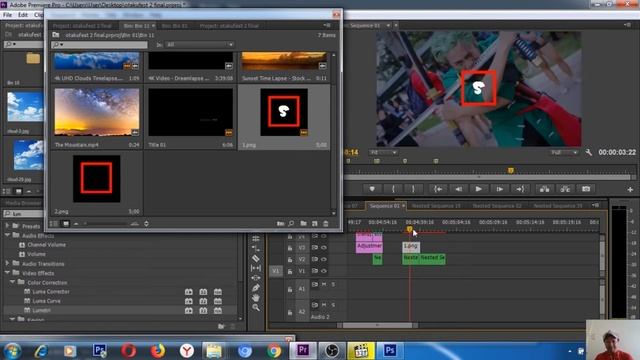Toggle V1 source patching indicator

[x=276, y=271]
